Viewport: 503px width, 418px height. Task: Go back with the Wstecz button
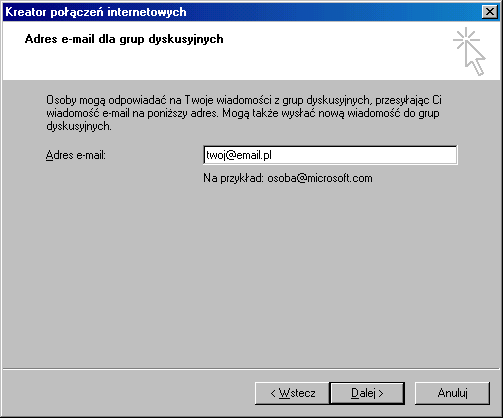(x=292, y=393)
